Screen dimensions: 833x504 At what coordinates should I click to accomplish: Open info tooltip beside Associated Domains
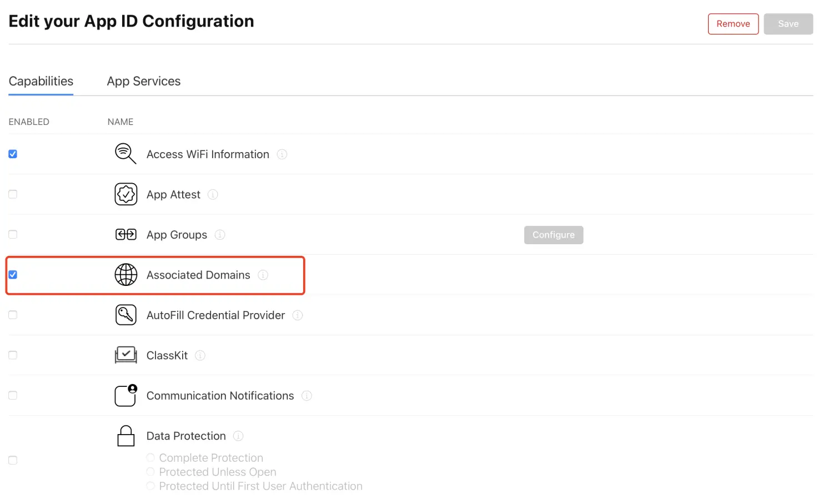(263, 275)
